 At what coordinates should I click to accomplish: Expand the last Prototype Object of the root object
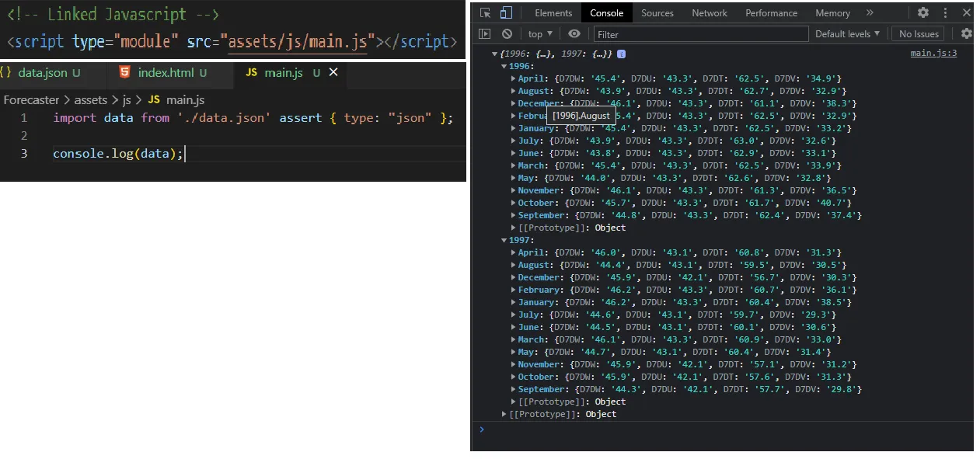click(504, 414)
